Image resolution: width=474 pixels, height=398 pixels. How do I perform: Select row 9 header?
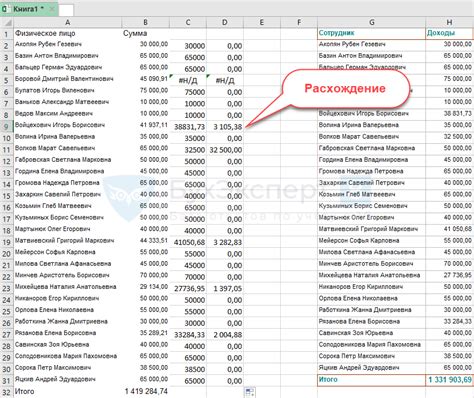coord(7,127)
